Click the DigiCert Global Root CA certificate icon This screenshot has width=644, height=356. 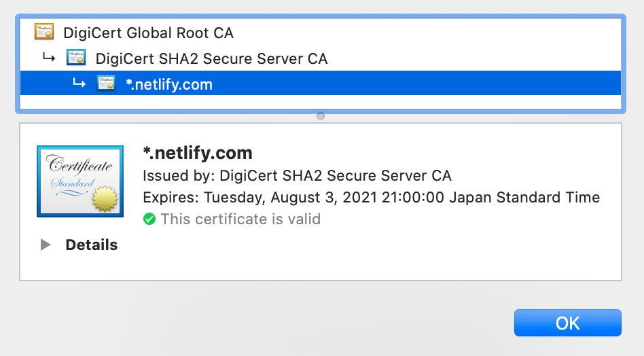click(x=44, y=32)
